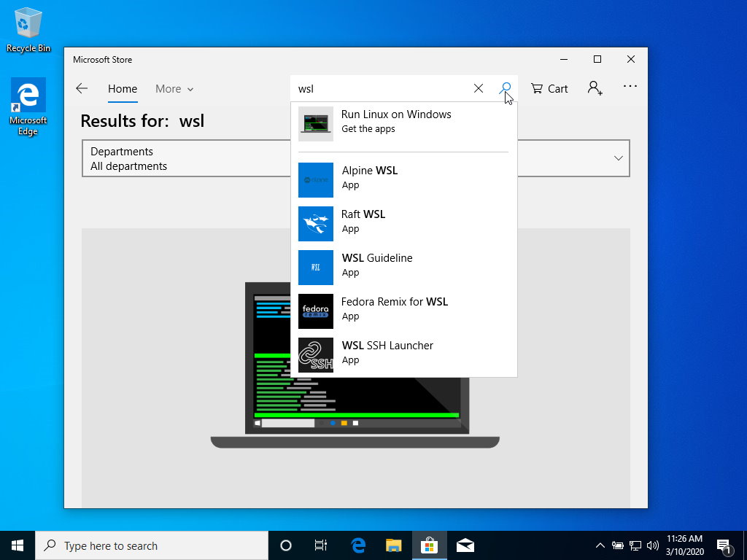The width and height of the screenshot is (747, 560).
Task: Expand the More menu
Action: pos(174,89)
